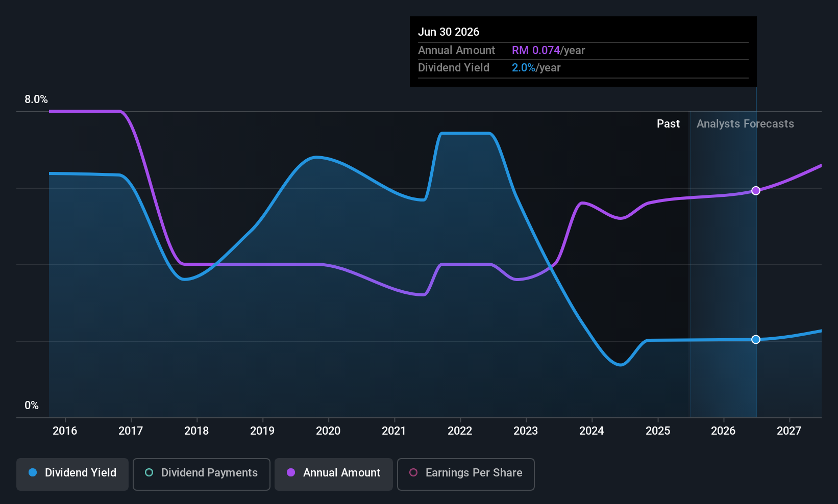Click the purple Annual Amount legend dot
838x504 pixels.
[291, 473]
